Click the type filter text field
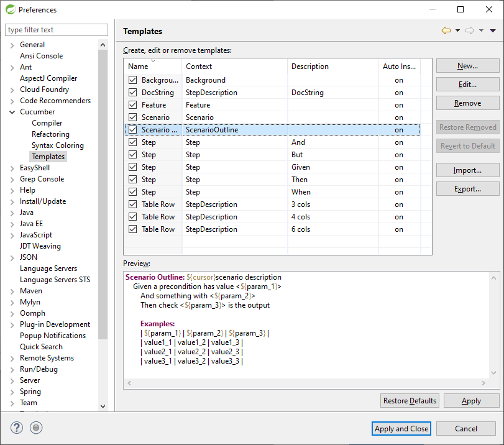504x445 pixels. pos(57,30)
